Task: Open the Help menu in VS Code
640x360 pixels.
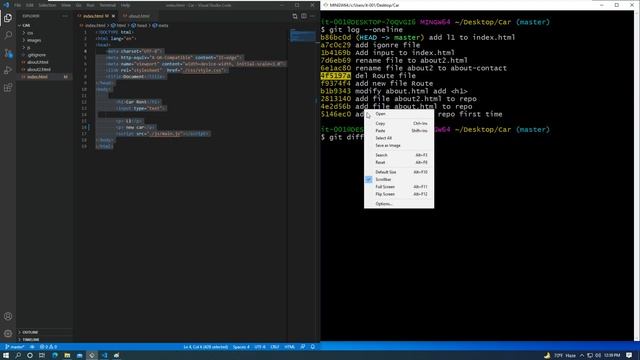Action: tap(125, 5)
